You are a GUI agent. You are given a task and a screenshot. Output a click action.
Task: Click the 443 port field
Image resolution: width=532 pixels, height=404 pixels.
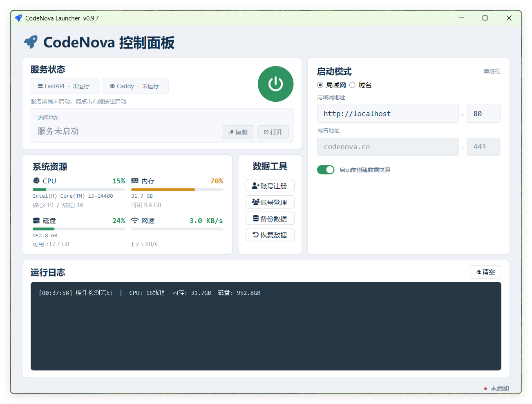coord(483,147)
